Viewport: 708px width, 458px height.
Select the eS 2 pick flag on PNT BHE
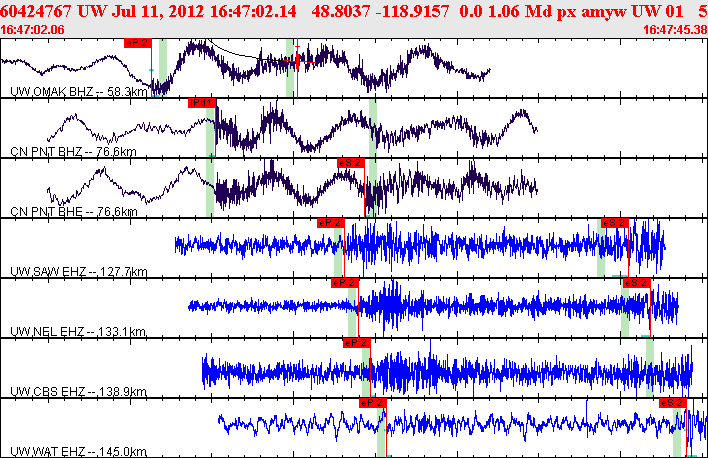click(350, 163)
